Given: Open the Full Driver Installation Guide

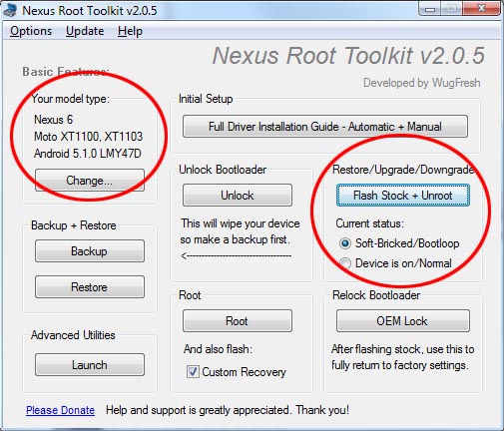Looking at the screenshot, I should [325, 127].
